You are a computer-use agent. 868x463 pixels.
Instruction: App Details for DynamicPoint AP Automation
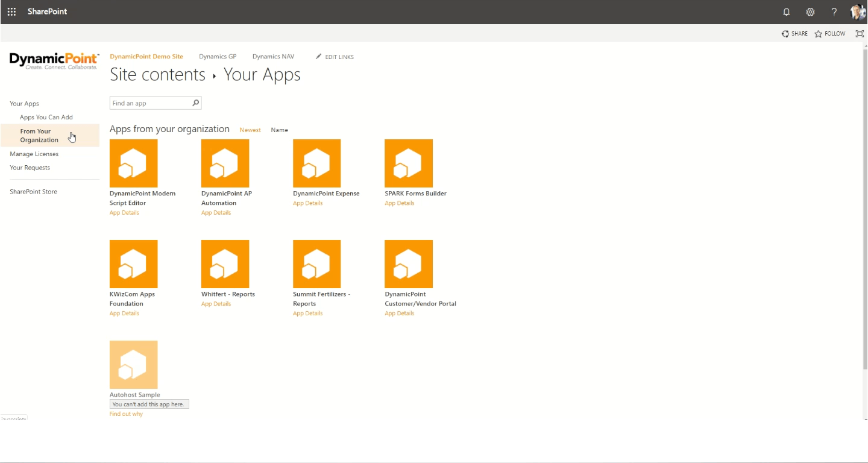(x=216, y=213)
